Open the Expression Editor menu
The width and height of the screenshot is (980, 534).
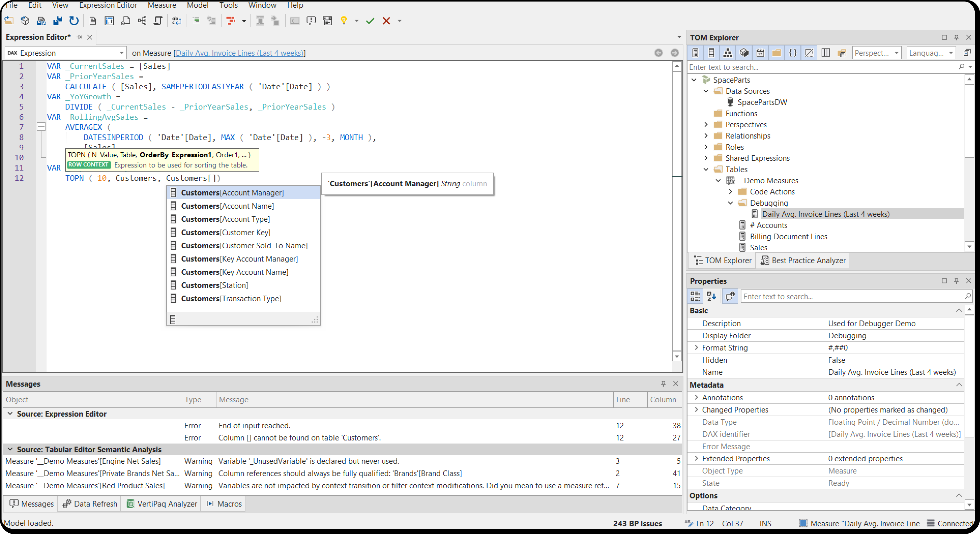tap(108, 5)
